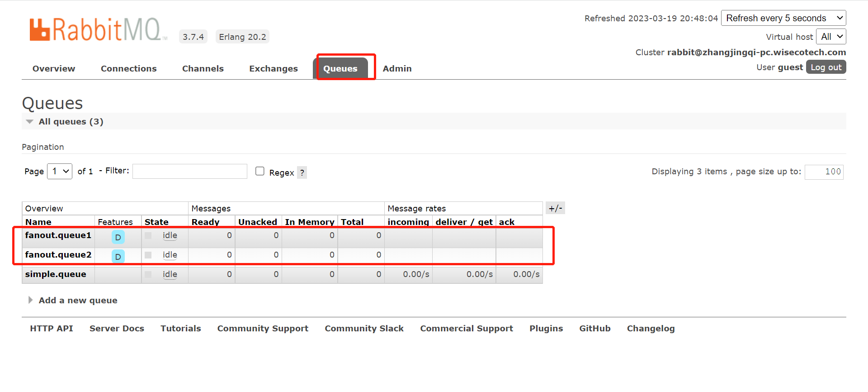Viewport: 868px width, 392px height.
Task: Switch to the Channels tab
Action: point(203,68)
